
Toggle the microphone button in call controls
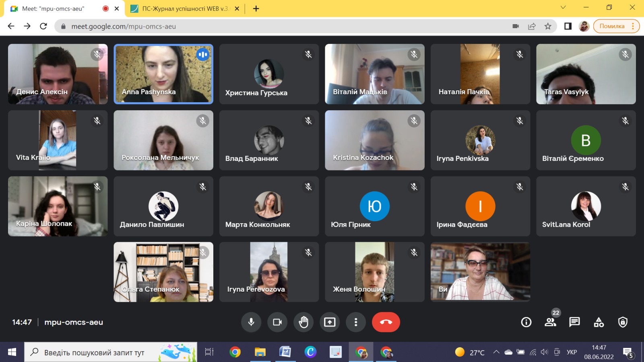point(251,322)
